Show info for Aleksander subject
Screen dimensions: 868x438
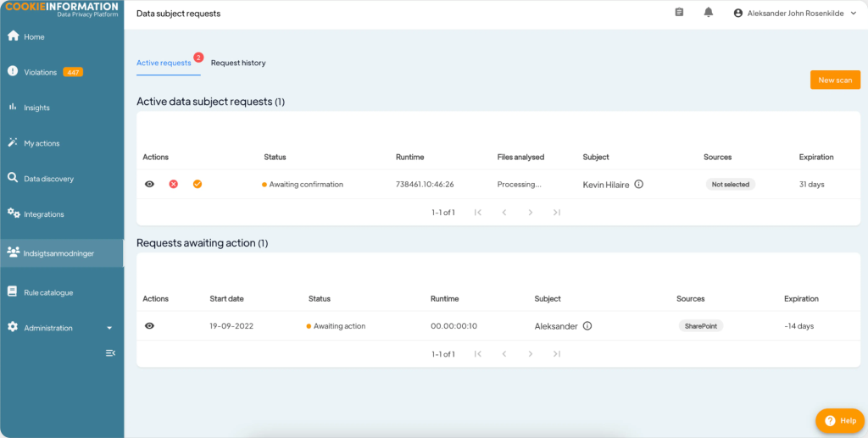(587, 325)
